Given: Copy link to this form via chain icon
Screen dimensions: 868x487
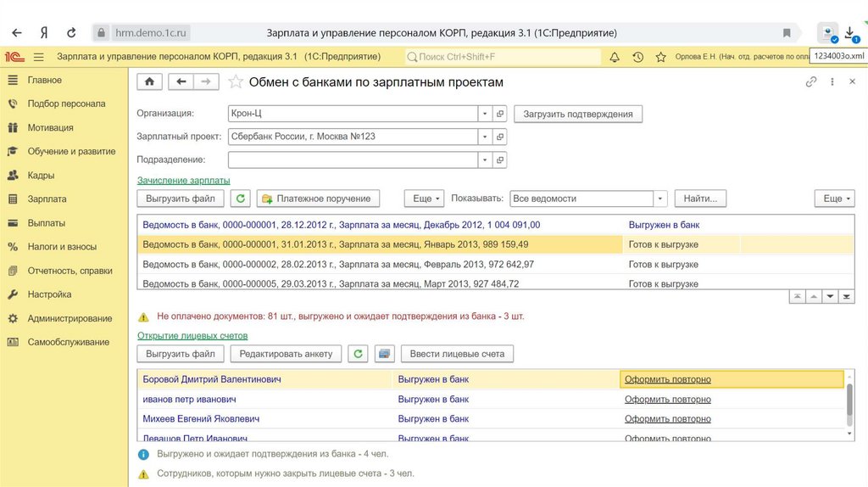Looking at the screenshot, I should [x=811, y=82].
